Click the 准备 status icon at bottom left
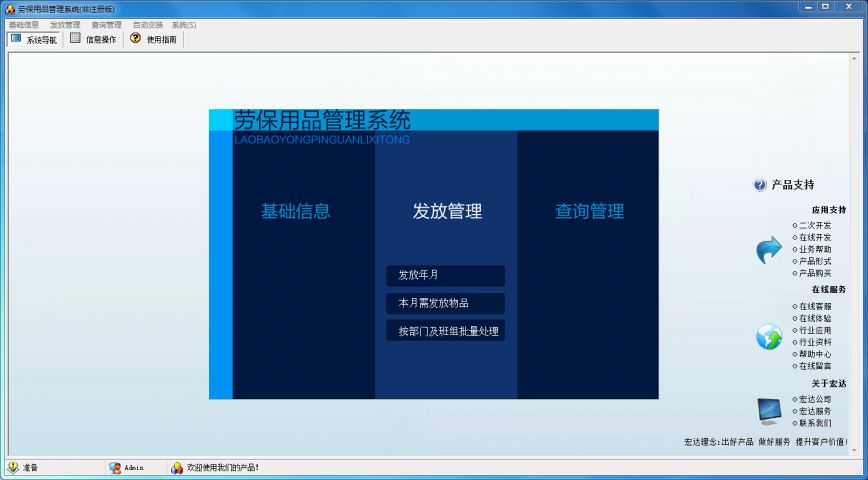The width and height of the screenshot is (868, 480). pyautogui.click(x=13, y=467)
